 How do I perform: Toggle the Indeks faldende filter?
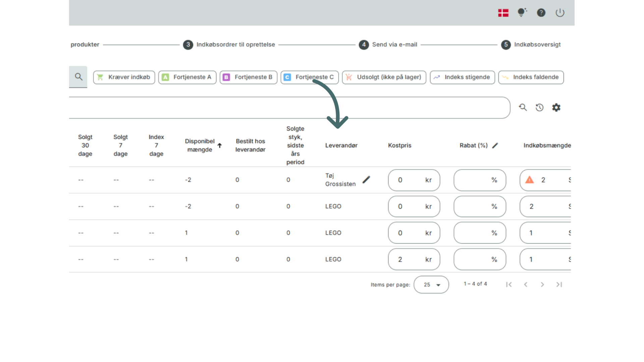point(531,77)
